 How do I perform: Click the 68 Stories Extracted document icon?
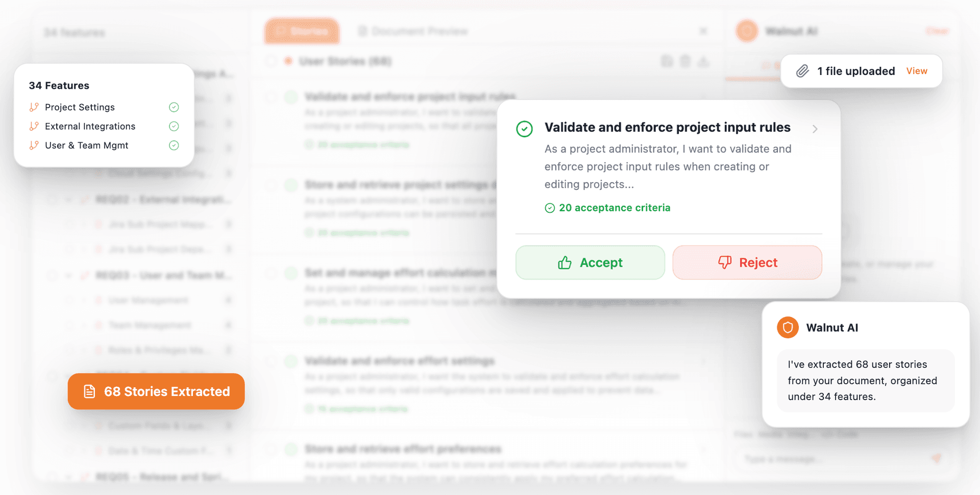[89, 391]
